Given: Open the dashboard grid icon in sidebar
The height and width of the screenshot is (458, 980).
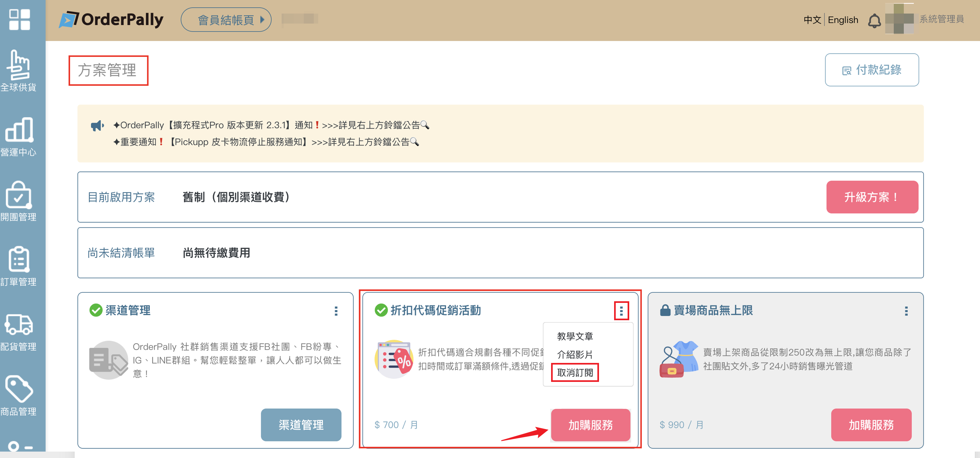Looking at the screenshot, I should point(19,19).
